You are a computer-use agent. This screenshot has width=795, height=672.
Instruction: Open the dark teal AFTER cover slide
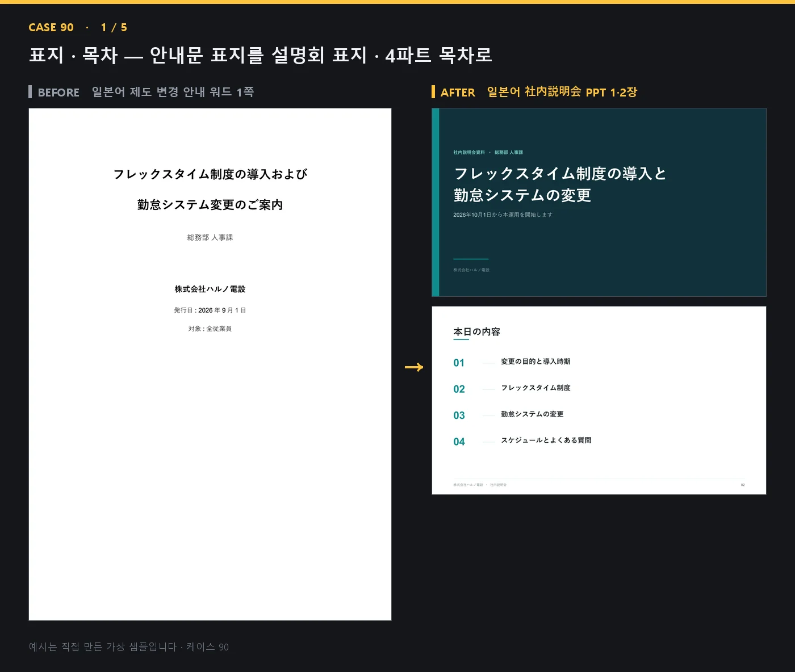(x=599, y=202)
